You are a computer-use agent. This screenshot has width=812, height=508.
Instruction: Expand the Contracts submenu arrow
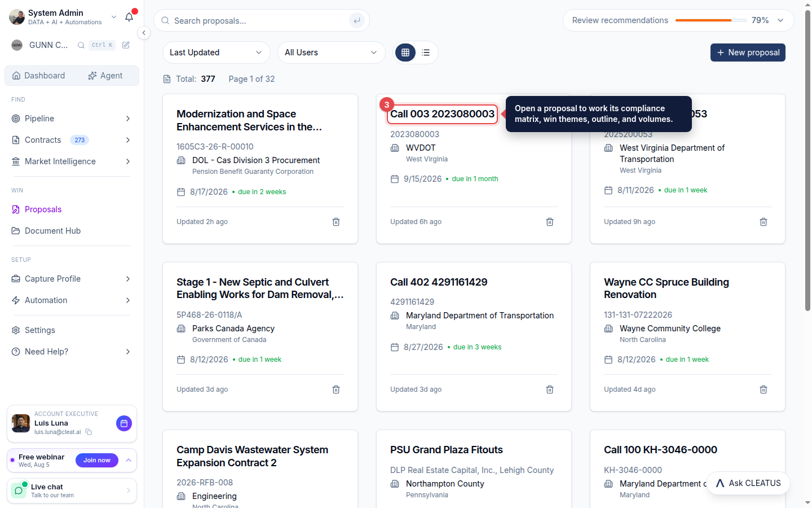tap(128, 140)
